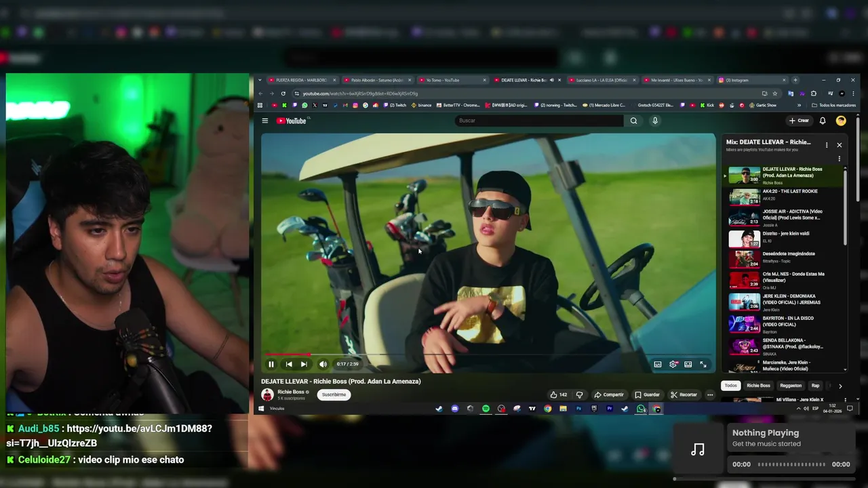868x488 pixels.
Task: Go to YouTube home via logo
Action: click(292, 121)
